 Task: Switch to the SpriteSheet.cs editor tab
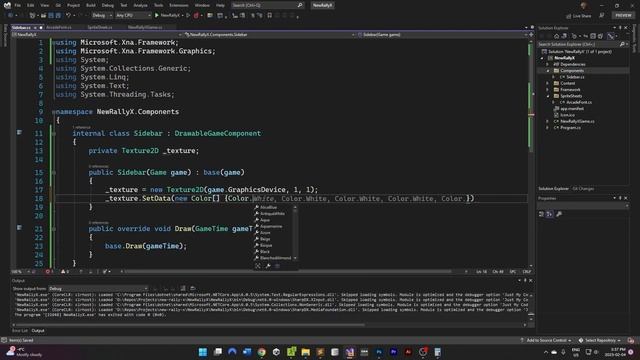click(100, 27)
